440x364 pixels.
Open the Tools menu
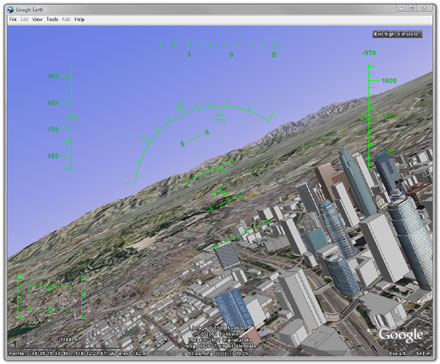click(52, 19)
